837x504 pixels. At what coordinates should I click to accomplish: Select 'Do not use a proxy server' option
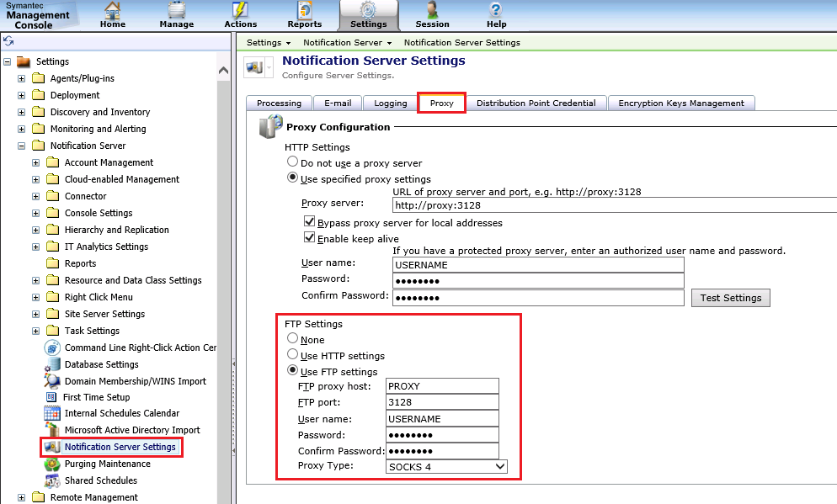[x=292, y=162]
